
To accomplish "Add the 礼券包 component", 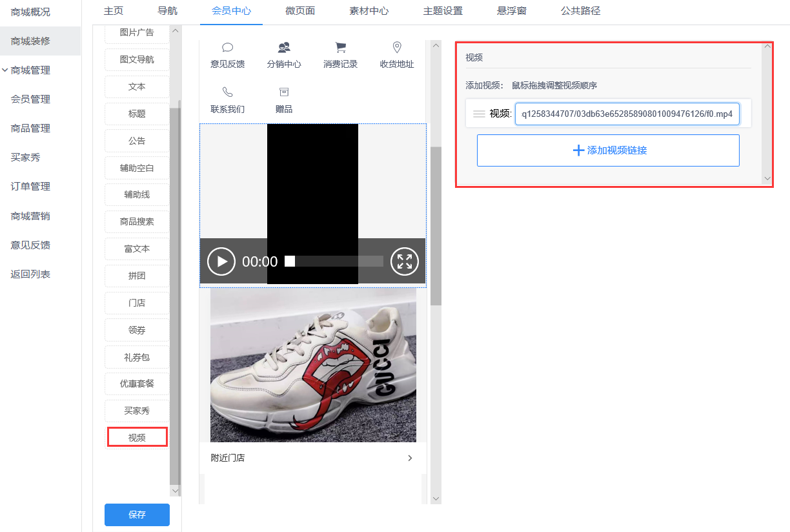I will pos(137,357).
